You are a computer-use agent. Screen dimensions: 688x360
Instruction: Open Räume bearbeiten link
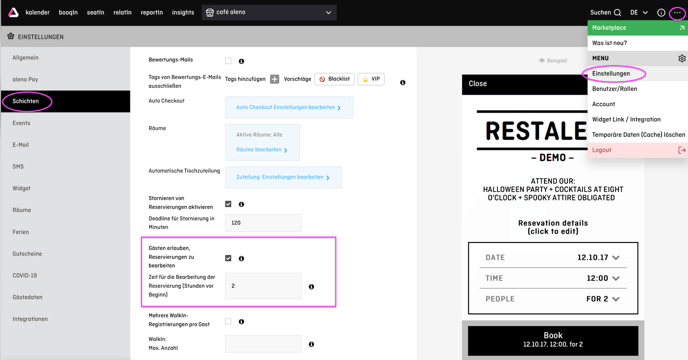coord(262,150)
